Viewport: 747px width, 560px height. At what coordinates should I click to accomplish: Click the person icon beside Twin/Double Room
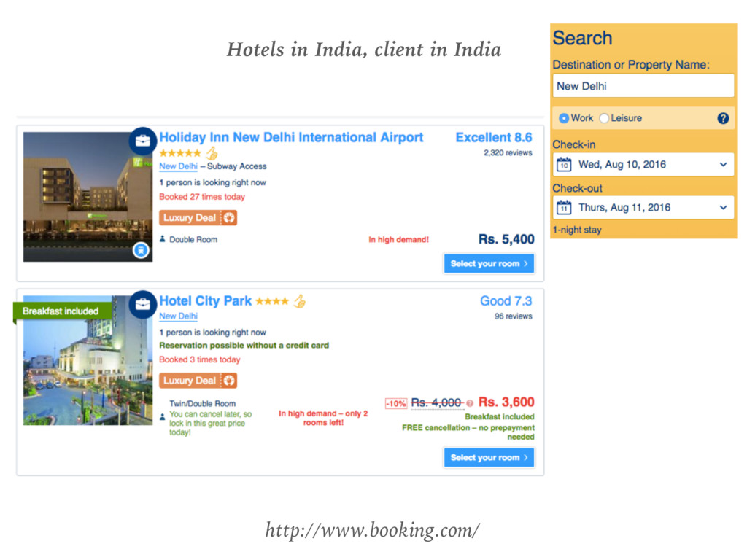pyautogui.click(x=163, y=417)
